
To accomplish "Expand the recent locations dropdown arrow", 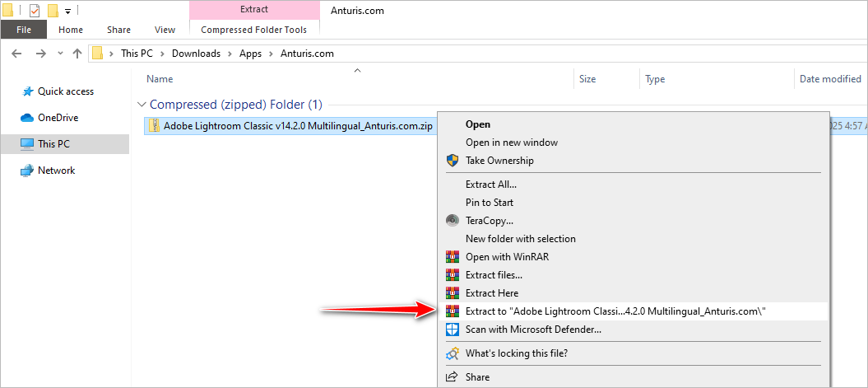I will [60, 54].
